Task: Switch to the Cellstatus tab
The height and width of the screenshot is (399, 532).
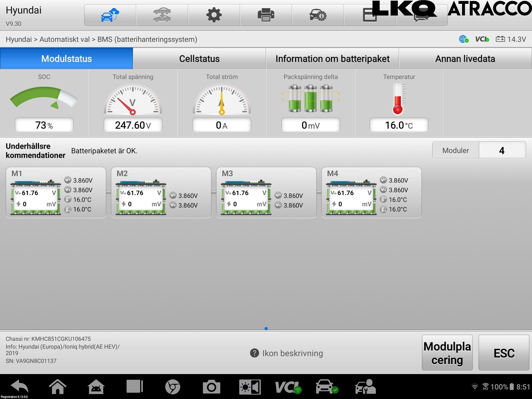Action: pyautogui.click(x=199, y=58)
